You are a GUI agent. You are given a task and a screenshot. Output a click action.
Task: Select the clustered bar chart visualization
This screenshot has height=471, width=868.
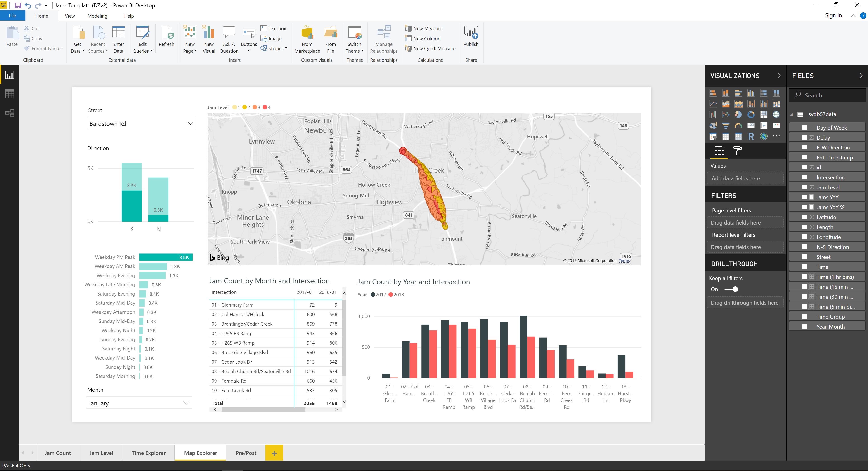click(x=738, y=93)
